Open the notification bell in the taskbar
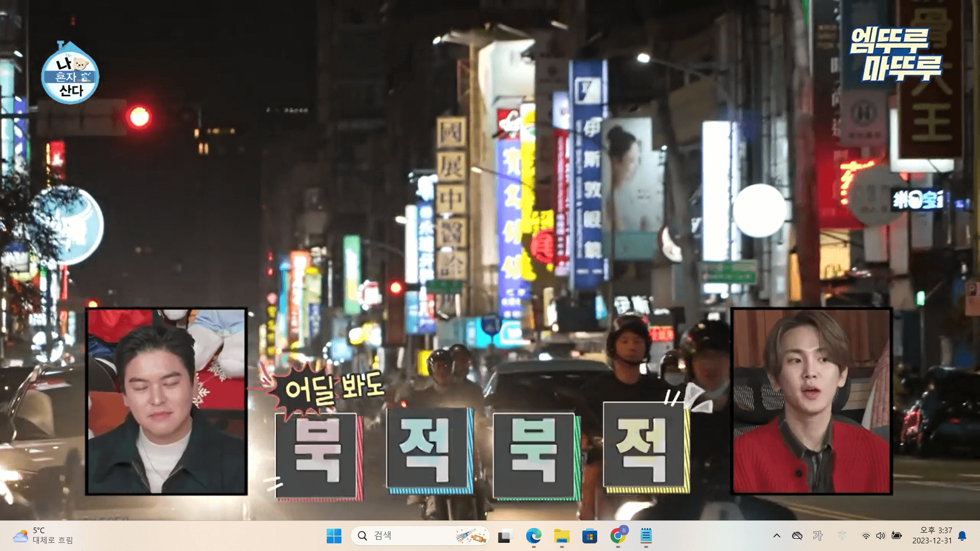 point(962,536)
